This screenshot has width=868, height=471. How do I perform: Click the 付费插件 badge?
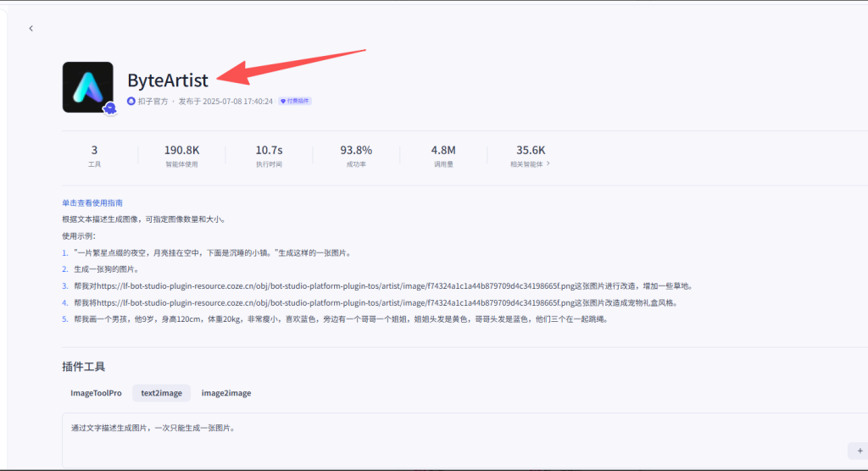(x=294, y=102)
